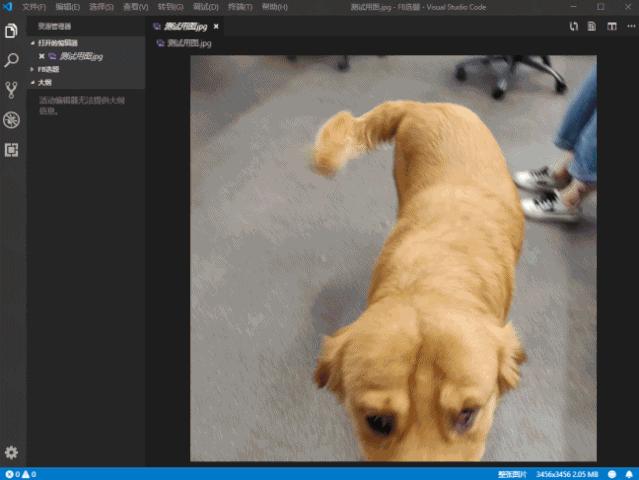Open the More Actions ellipsis menu
The width and height of the screenshot is (639, 480).
[x=628, y=27]
